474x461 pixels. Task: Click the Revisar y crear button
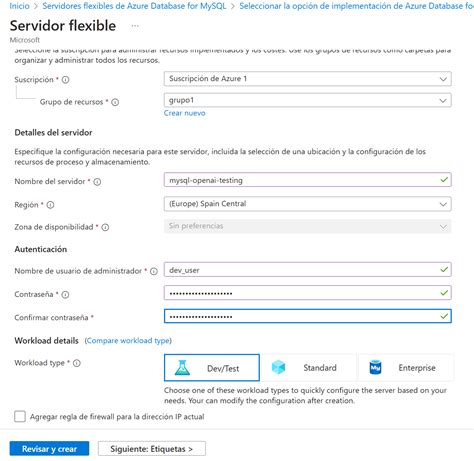(49, 449)
